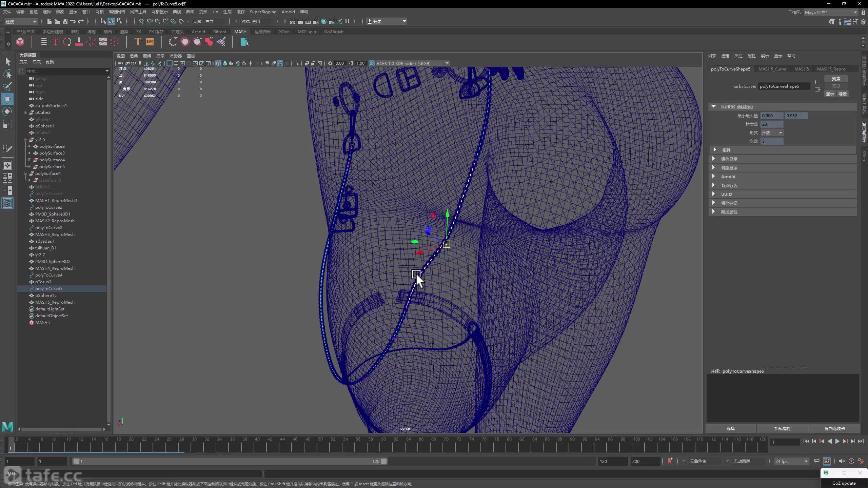
Task: Toggle audio mute speaker icon
Action: tap(841, 461)
